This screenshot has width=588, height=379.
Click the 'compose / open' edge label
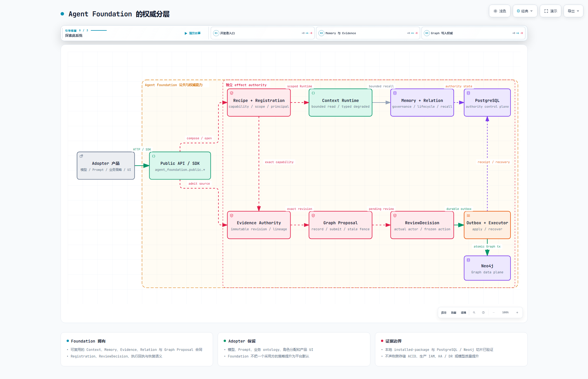(199, 138)
